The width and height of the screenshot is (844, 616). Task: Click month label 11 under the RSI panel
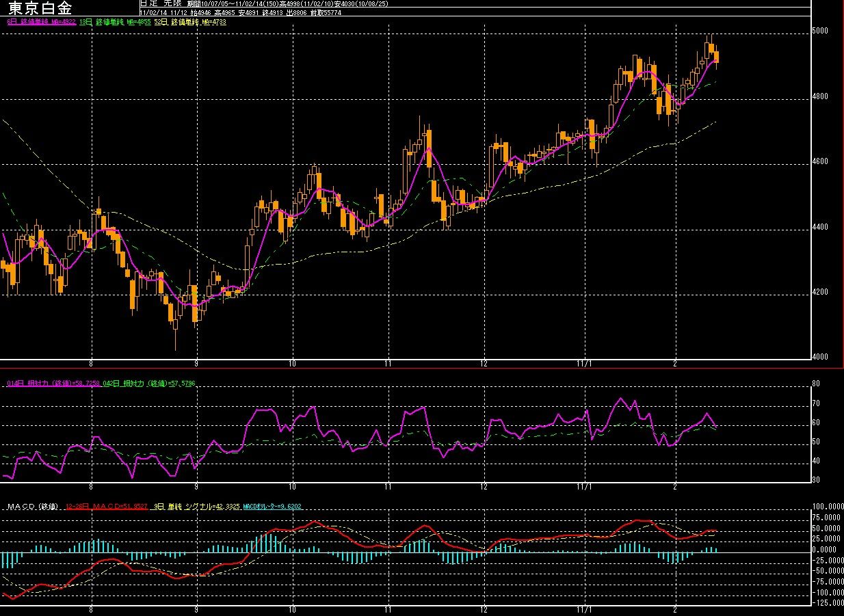388,486
